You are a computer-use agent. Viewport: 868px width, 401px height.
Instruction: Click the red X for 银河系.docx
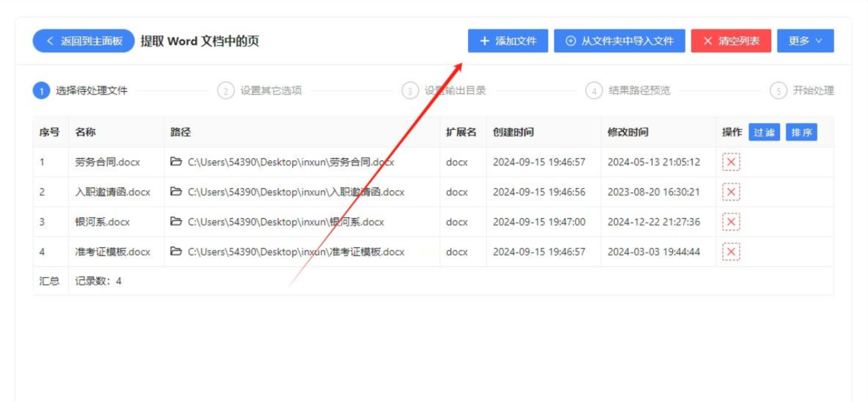(731, 222)
